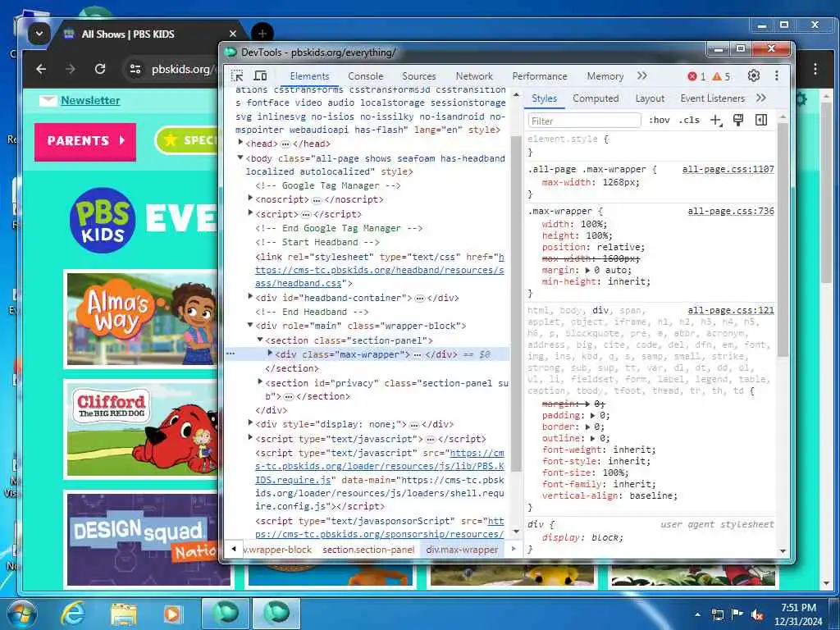Open all-page.css:1107 source link
This screenshot has height=630, width=840.
coord(728,169)
